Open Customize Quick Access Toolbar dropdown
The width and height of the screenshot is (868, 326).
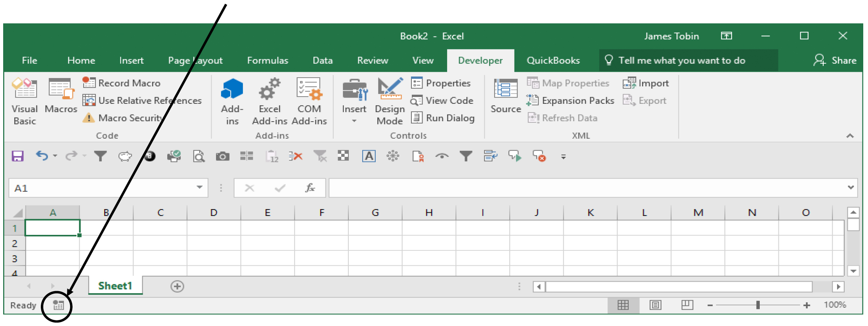point(563,156)
